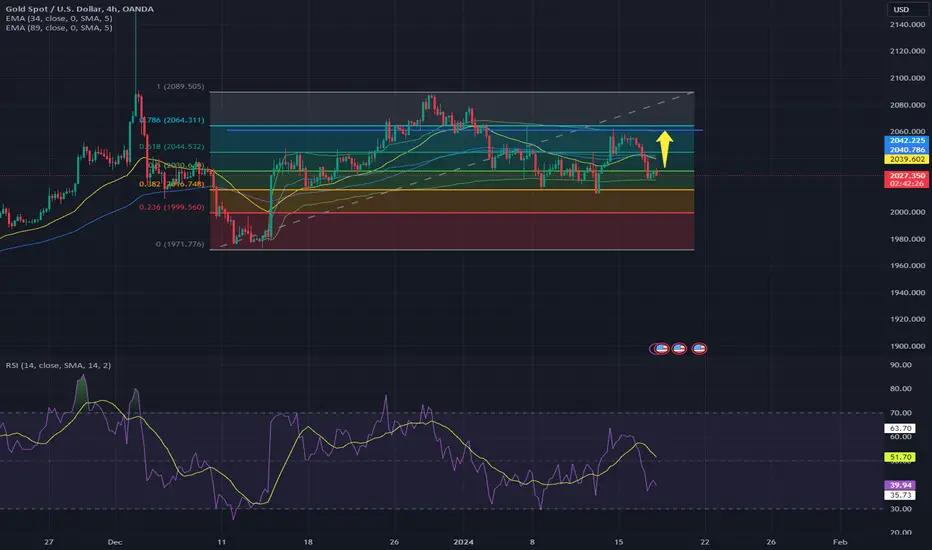Select the orange 0.382 Fibonacci horizontal line
932x550 pixels.
click(x=452, y=190)
